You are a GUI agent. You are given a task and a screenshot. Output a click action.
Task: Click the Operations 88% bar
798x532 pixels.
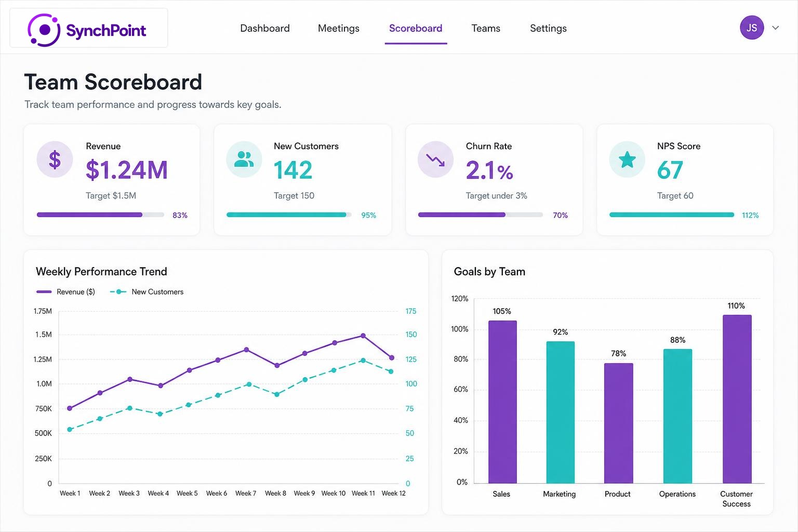coord(677,416)
